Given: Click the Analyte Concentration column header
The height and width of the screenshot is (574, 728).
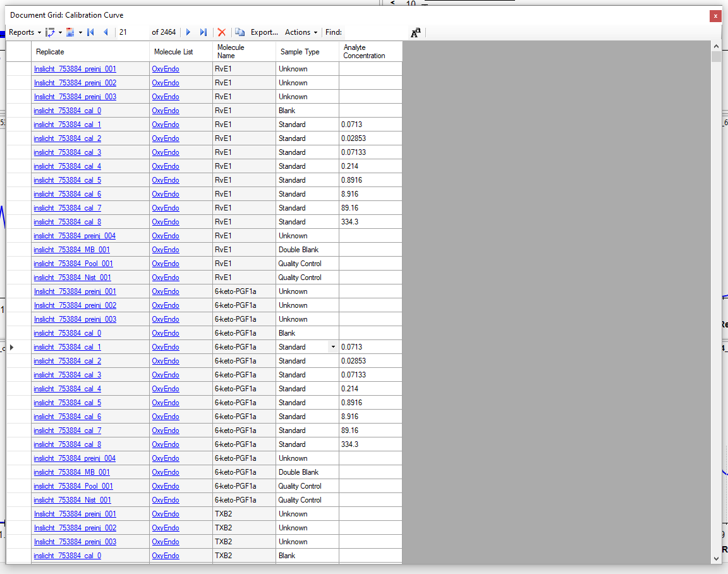Looking at the screenshot, I should pyautogui.click(x=370, y=52).
